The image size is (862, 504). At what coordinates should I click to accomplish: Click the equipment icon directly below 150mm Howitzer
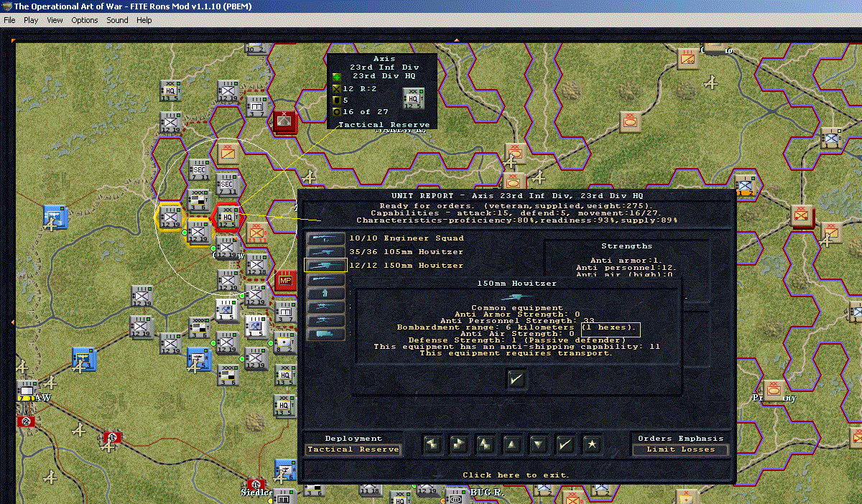tap(324, 279)
